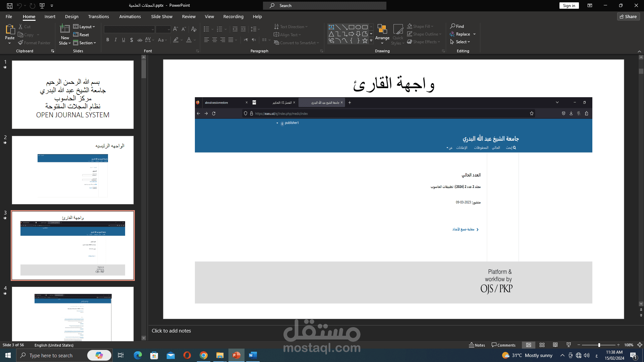Click the Undo arrow icon
The height and width of the screenshot is (362, 644).
pos(19,6)
